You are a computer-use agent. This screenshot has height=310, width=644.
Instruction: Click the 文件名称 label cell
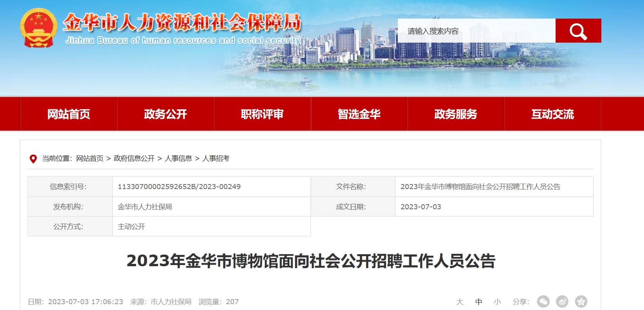[353, 187]
